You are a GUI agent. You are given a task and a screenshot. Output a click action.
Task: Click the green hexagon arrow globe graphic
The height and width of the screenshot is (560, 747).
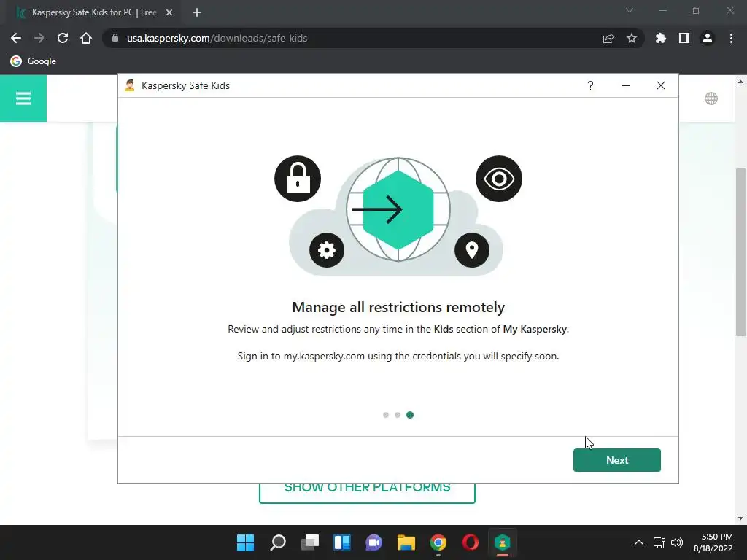(398, 209)
